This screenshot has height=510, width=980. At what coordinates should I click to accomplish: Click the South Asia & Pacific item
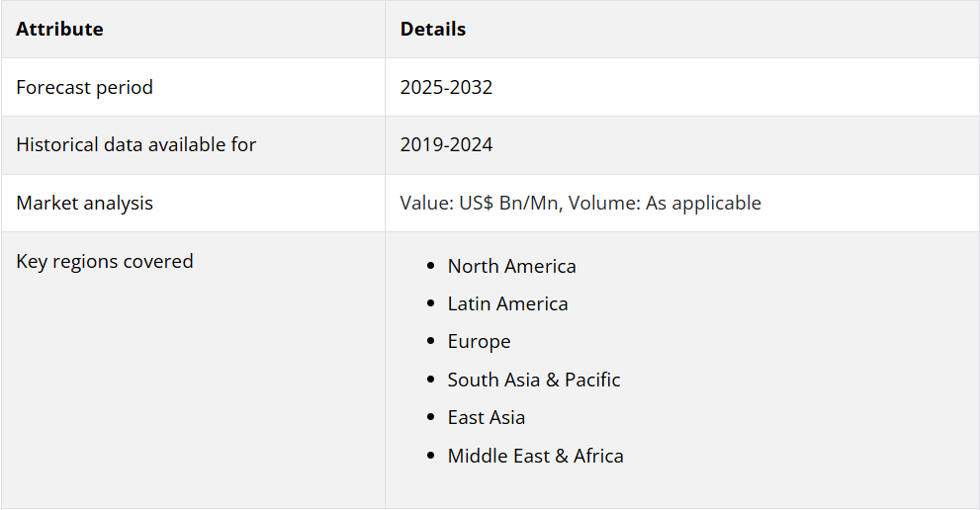534,381
